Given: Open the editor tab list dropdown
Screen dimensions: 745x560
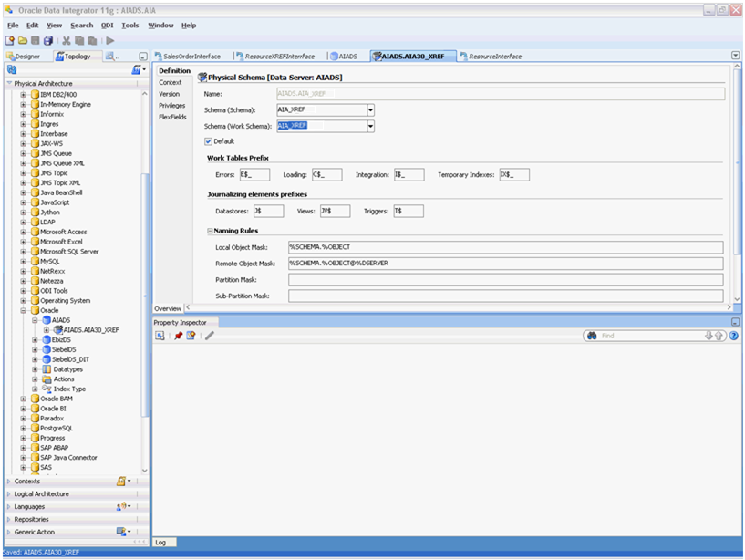Looking at the screenshot, I should (736, 56).
